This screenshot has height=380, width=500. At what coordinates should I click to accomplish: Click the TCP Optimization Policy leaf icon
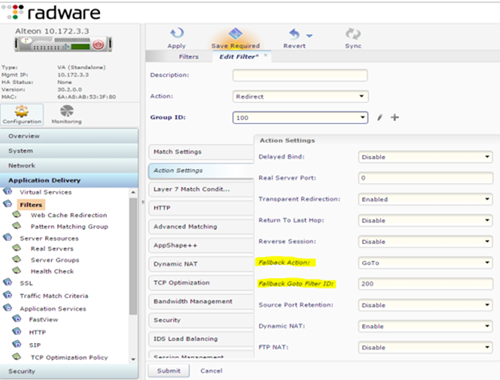click(17, 357)
